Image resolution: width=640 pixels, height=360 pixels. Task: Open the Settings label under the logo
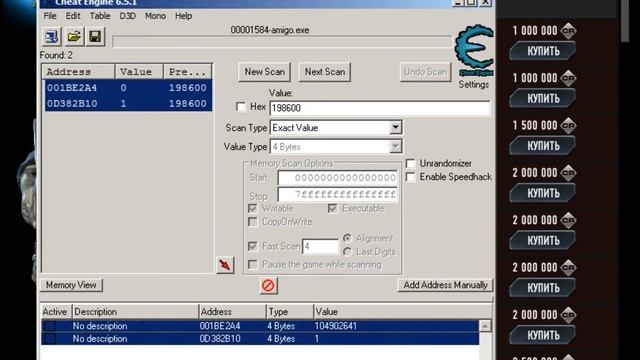(x=473, y=84)
